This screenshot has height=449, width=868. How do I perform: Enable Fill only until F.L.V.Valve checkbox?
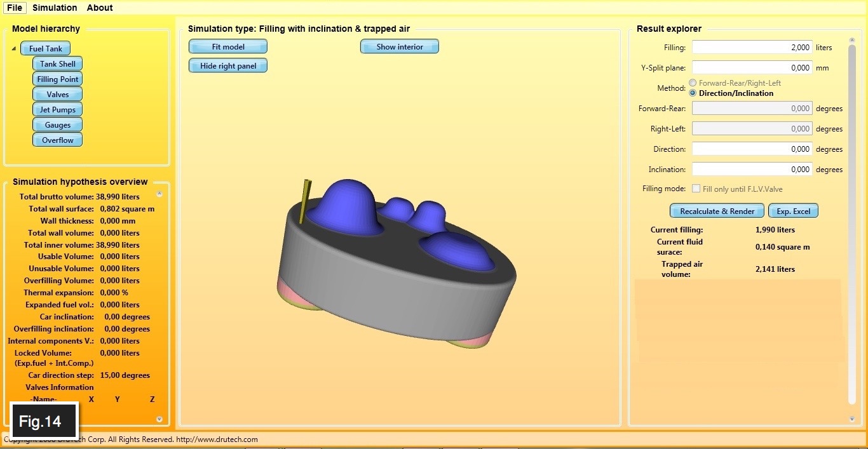[x=696, y=189]
